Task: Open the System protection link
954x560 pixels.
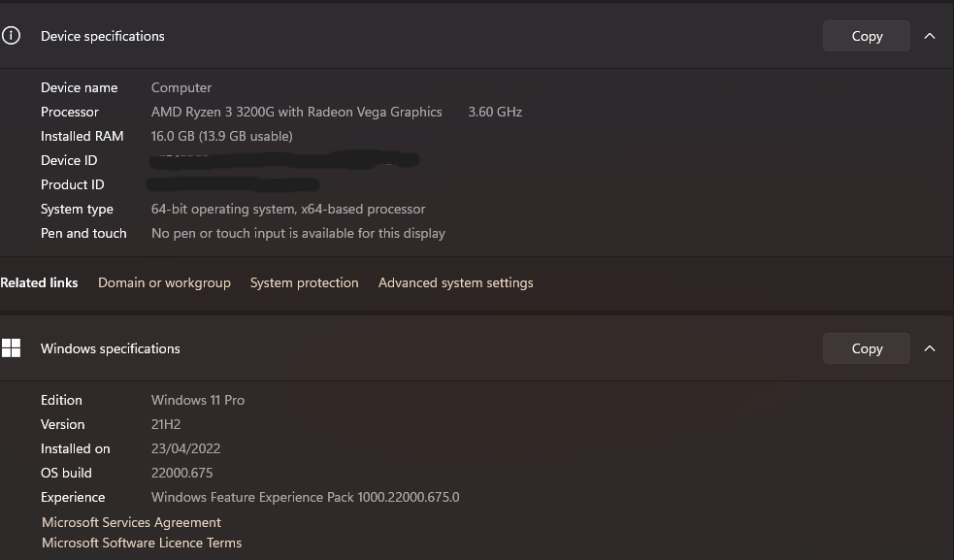Action: [304, 283]
